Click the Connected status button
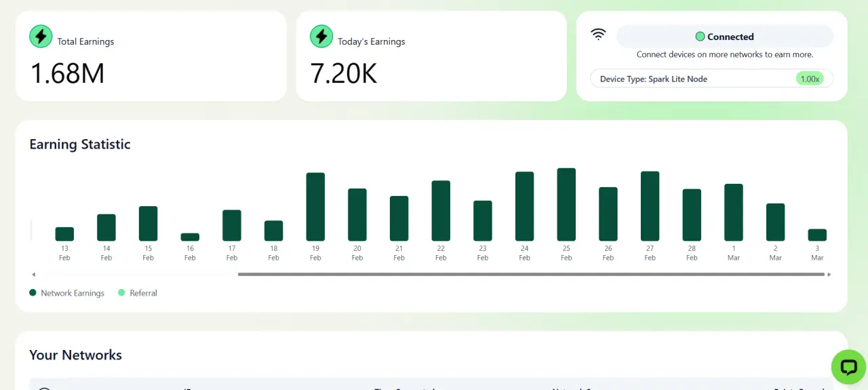 tap(724, 37)
